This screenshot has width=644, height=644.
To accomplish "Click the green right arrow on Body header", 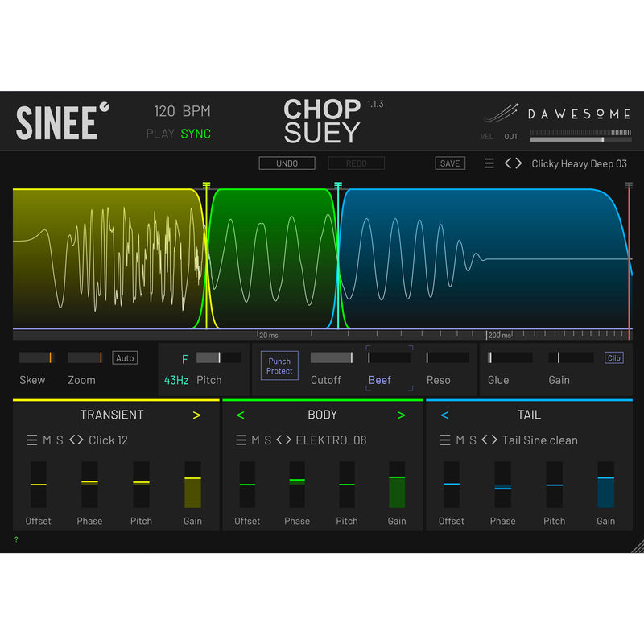I will [x=401, y=415].
